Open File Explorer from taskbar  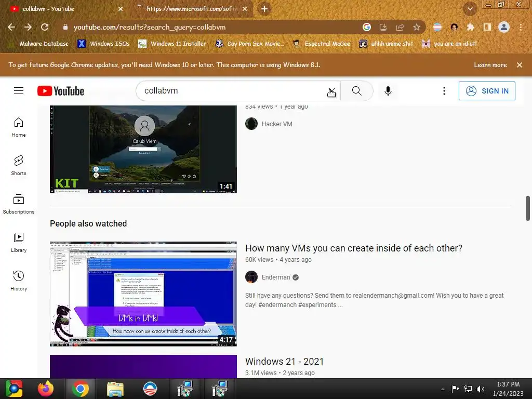(x=115, y=389)
